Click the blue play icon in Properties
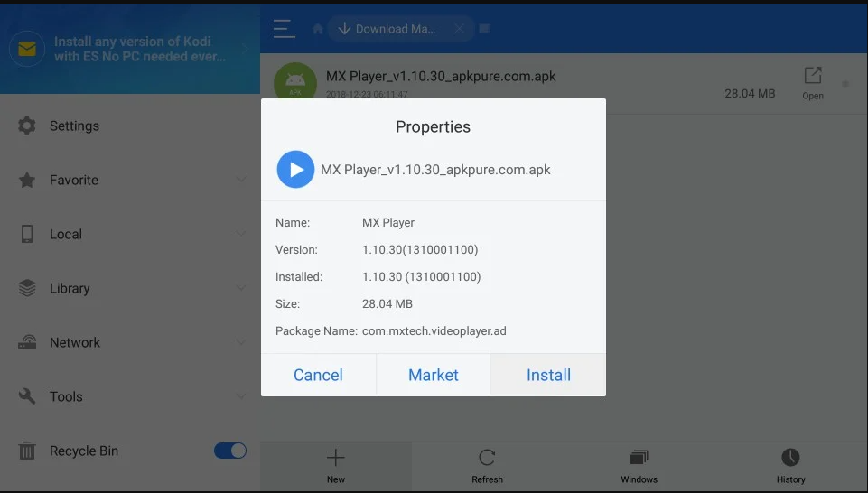 [x=295, y=170]
